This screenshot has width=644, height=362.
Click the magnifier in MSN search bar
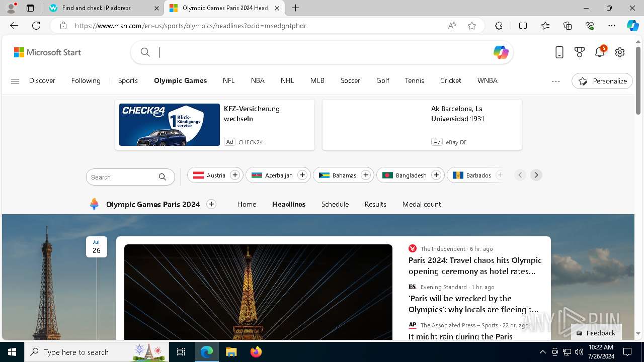click(x=145, y=52)
